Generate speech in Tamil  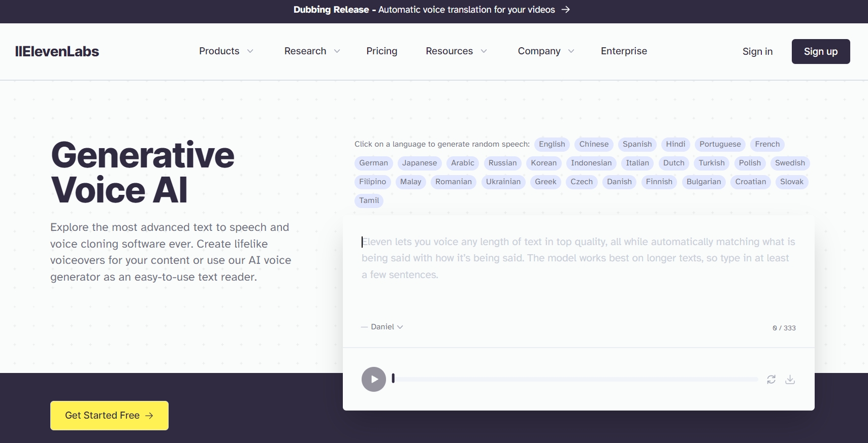point(369,200)
